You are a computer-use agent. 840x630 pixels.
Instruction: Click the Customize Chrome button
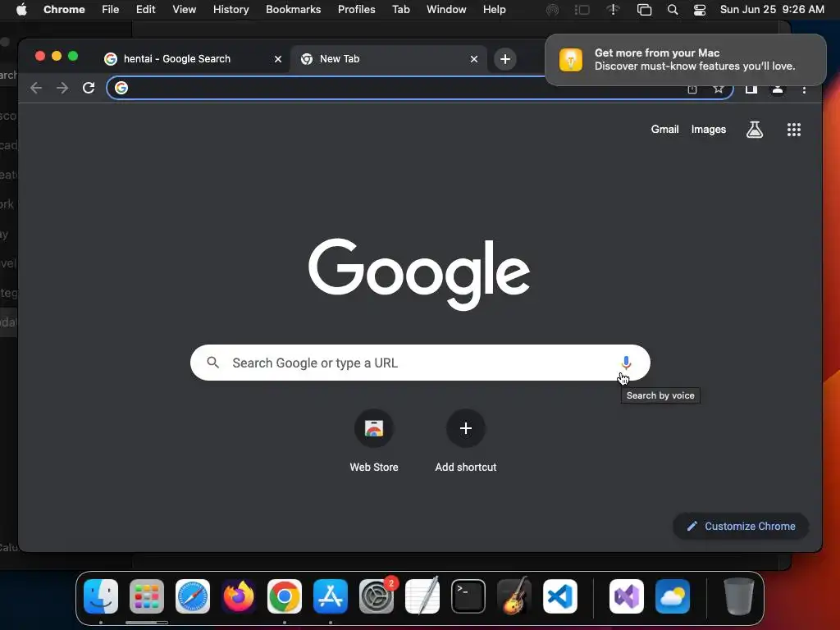(741, 526)
